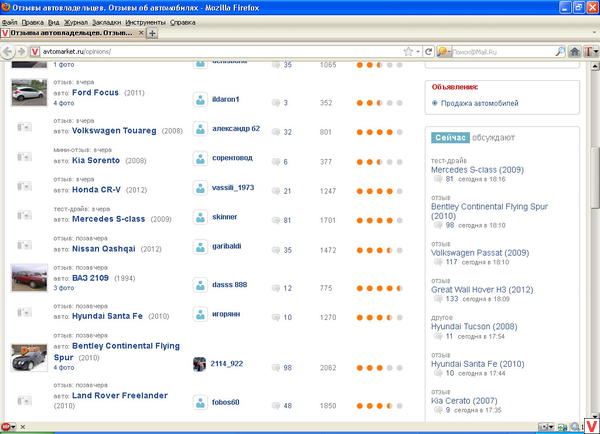Click comment icon under Volkswagen Passat sidebar item
The height and width of the screenshot is (434, 600).
438,262
